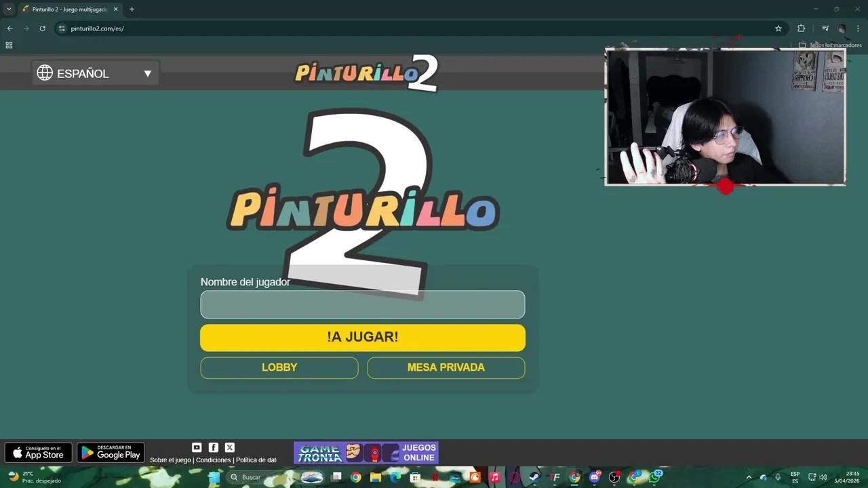Click the microphone icon in system tray
The image size is (868, 488).
(778, 477)
